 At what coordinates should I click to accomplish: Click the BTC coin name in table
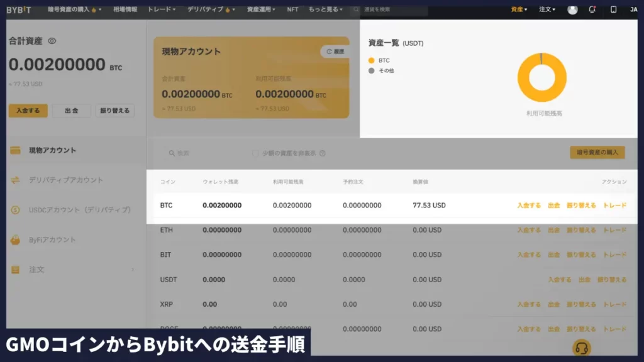pyautogui.click(x=166, y=206)
